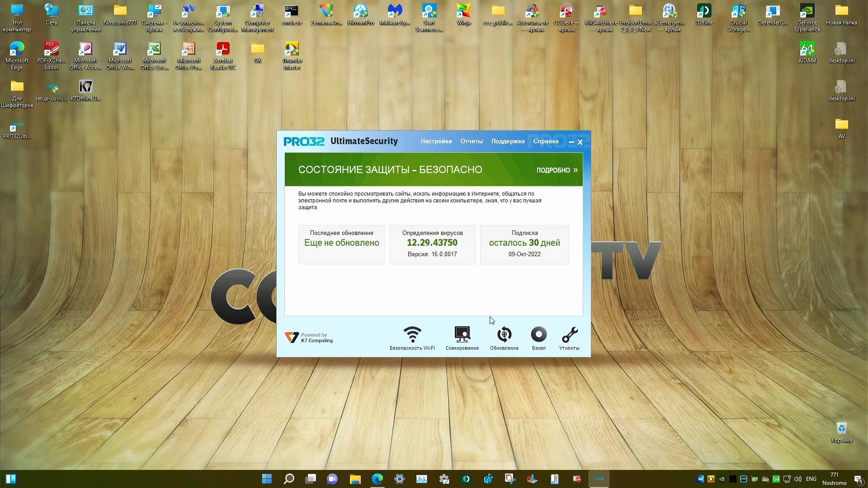Open the Корзина (Recycle Bin)

[841, 428]
